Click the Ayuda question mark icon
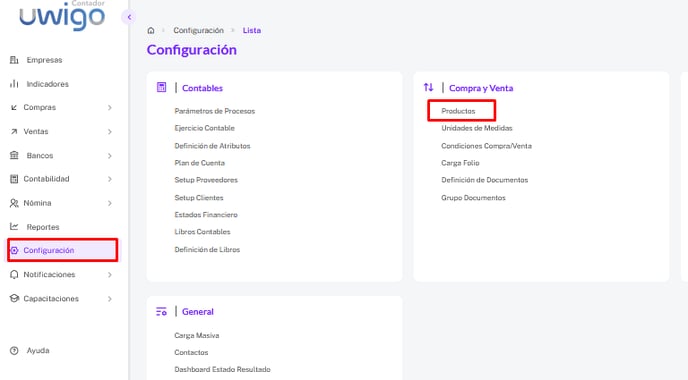 click(x=14, y=351)
